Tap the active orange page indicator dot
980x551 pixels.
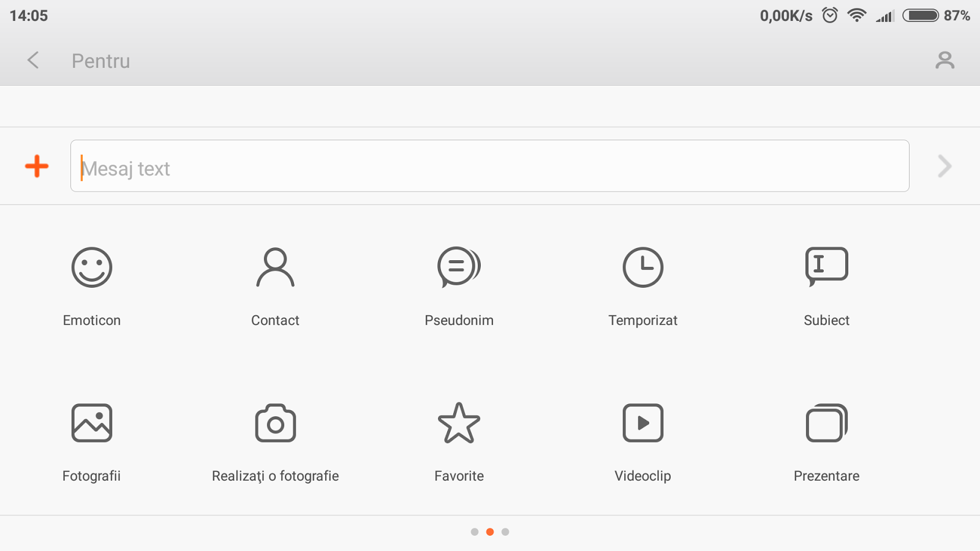pos(490,532)
